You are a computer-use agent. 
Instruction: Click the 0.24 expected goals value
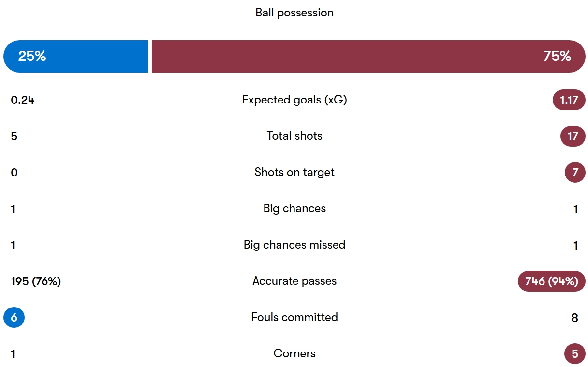22,100
